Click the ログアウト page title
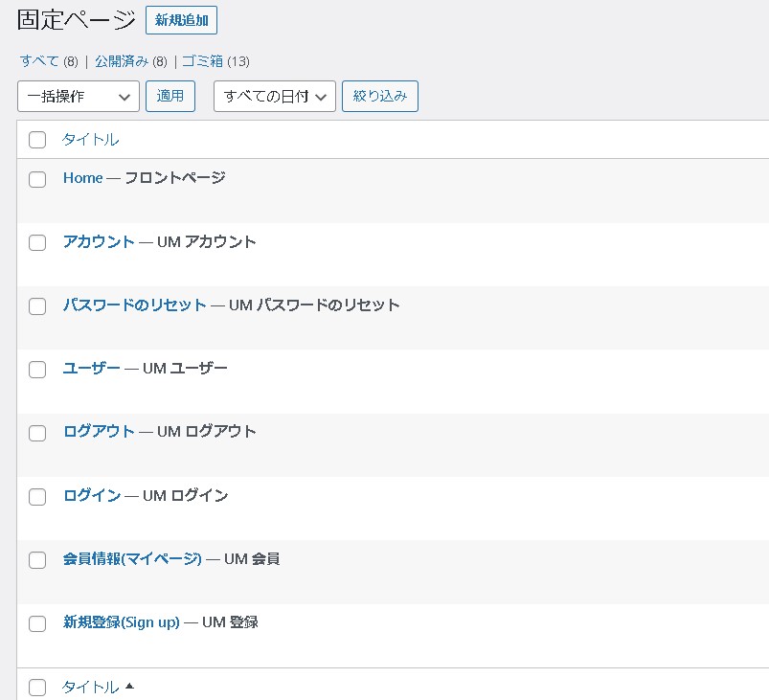Viewport: 769px width, 700px height. coord(99,431)
